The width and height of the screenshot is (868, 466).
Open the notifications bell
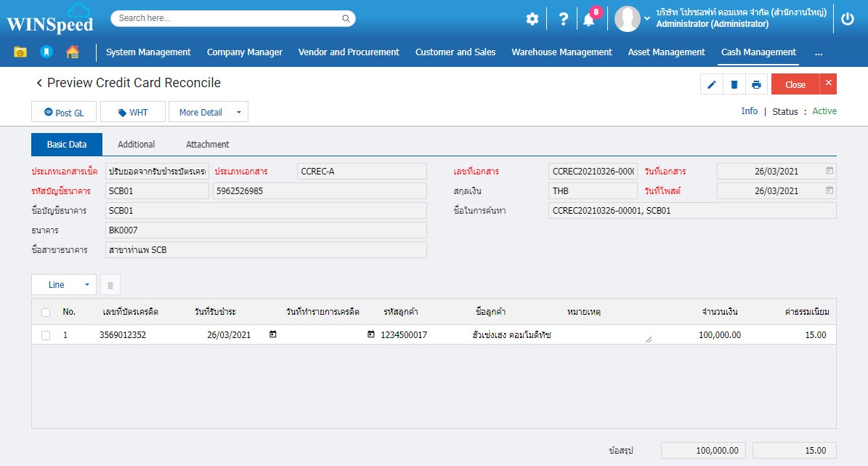click(589, 20)
